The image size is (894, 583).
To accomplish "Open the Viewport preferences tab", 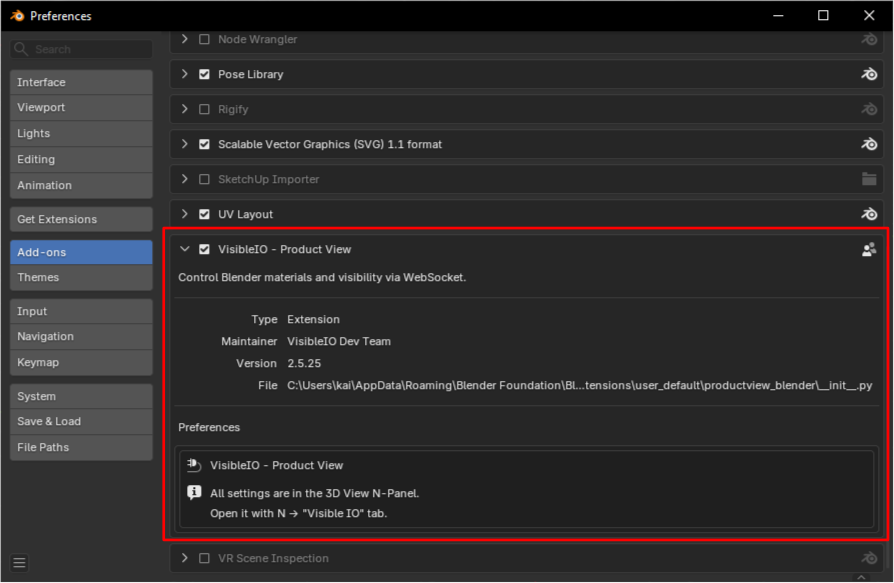I will pos(81,108).
